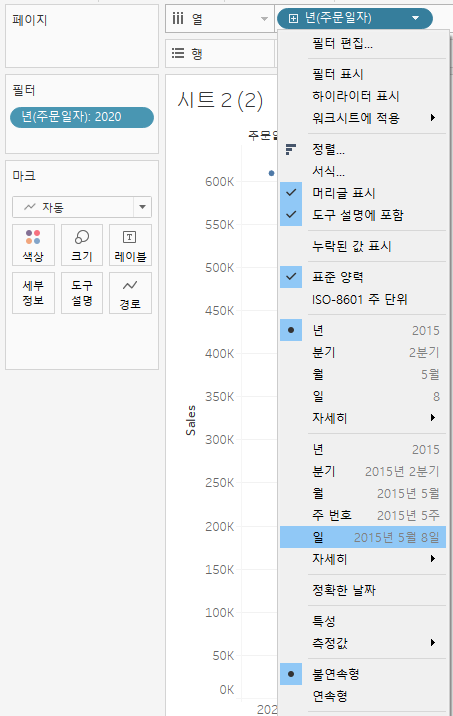Click the 열 columns shelf icon
Screen dimensions: 453x716
pyautogui.click(x=178, y=19)
